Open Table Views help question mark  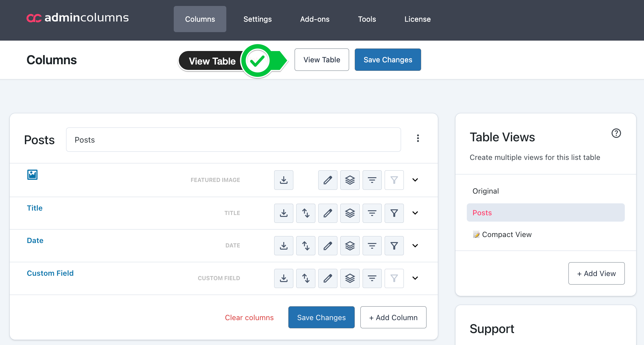tap(616, 133)
